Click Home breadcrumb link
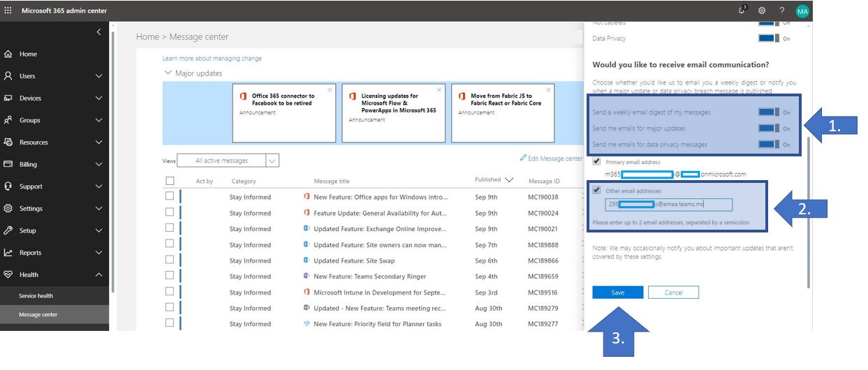This screenshot has height=370, width=868. tap(147, 37)
